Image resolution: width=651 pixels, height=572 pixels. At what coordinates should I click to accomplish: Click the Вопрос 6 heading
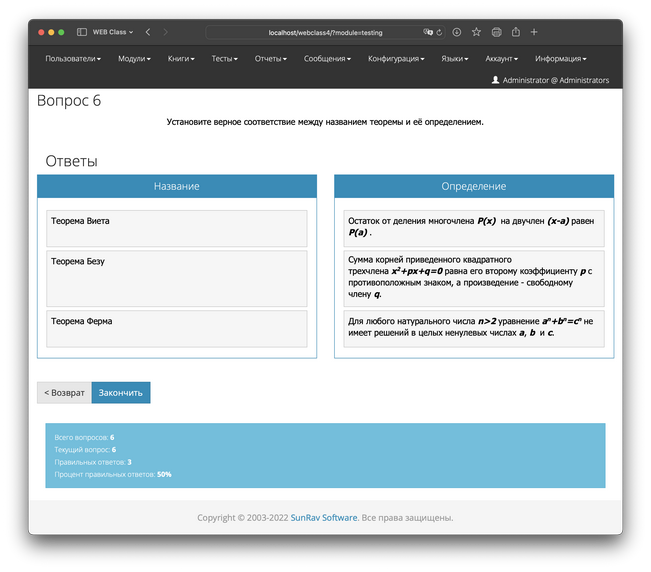coord(69,101)
